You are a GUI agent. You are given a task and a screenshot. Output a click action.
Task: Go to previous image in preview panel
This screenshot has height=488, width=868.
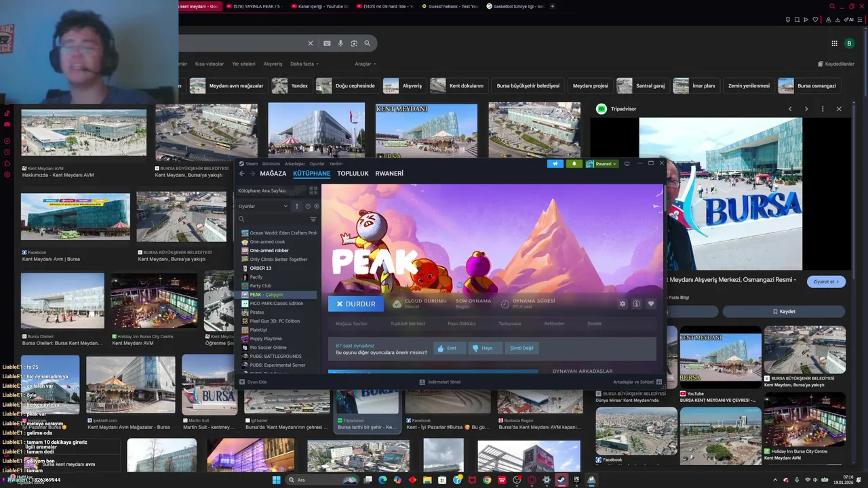tap(790, 108)
